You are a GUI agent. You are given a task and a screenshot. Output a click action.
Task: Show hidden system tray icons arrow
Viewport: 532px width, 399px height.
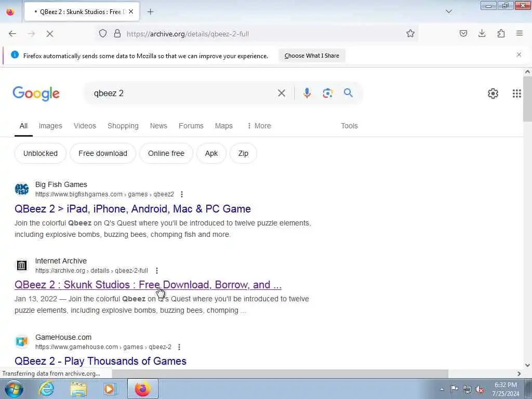coord(442,389)
